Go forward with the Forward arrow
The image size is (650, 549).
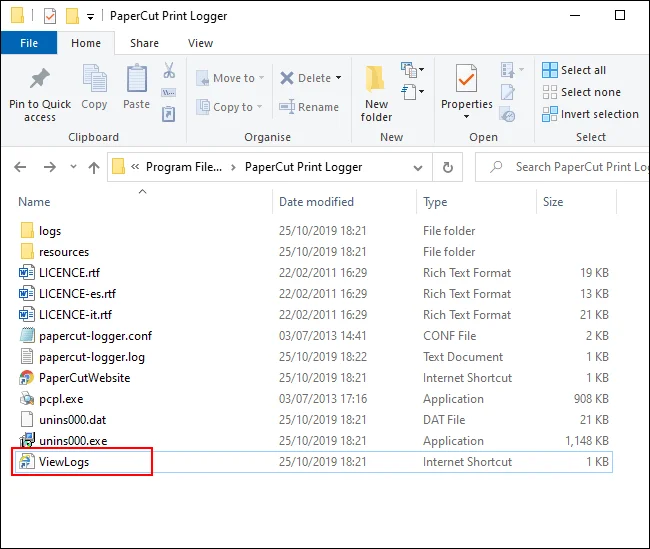click(x=50, y=167)
